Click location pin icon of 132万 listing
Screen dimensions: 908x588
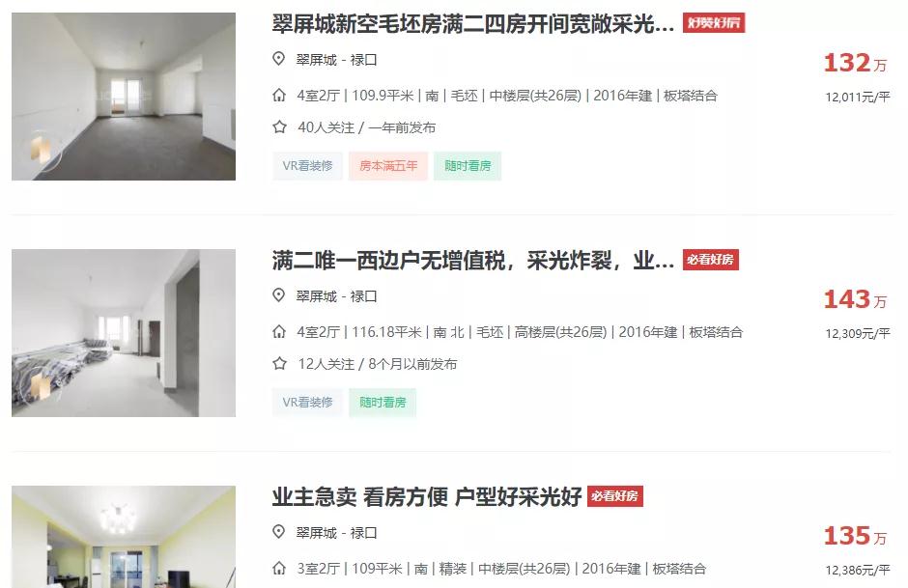278,59
